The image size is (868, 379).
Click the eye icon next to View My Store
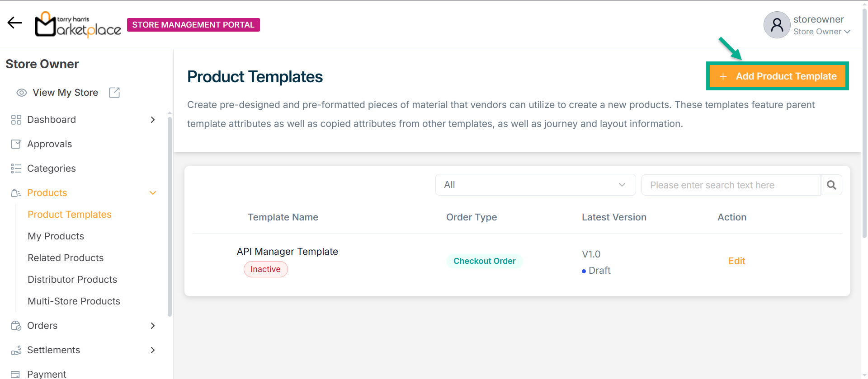click(21, 93)
